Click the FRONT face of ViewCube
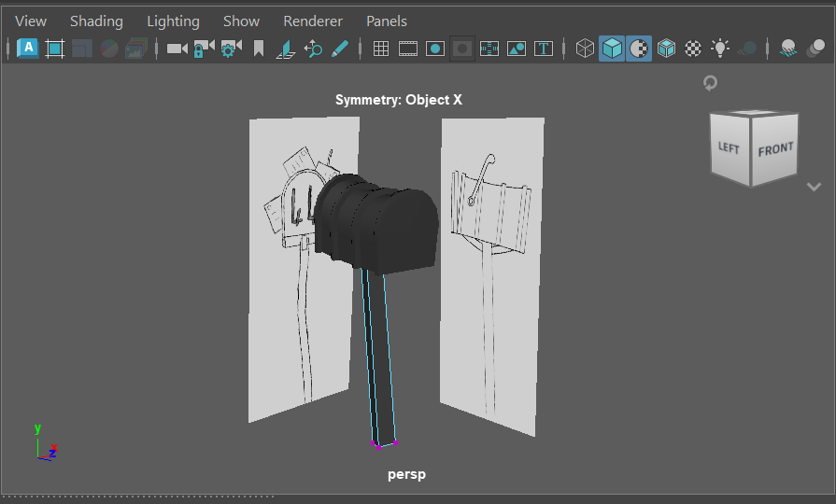This screenshot has width=836, height=504. click(x=775, y=149)
